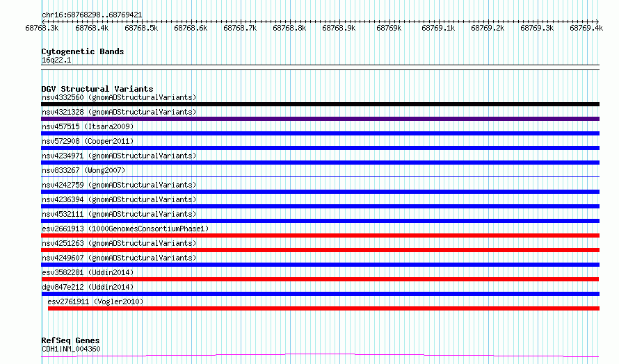Click the CDH1|NM_004360 gene label

coord(71,349)
